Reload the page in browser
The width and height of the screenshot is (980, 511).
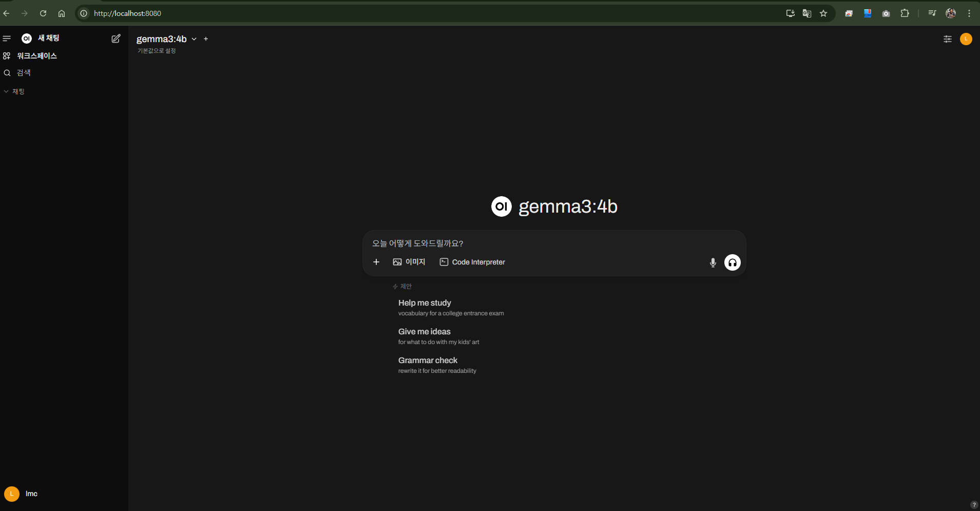point(43,13)
